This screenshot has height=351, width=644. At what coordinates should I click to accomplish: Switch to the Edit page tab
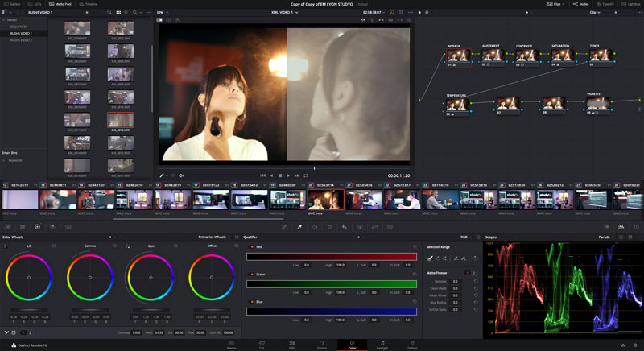tap(291, 345)
